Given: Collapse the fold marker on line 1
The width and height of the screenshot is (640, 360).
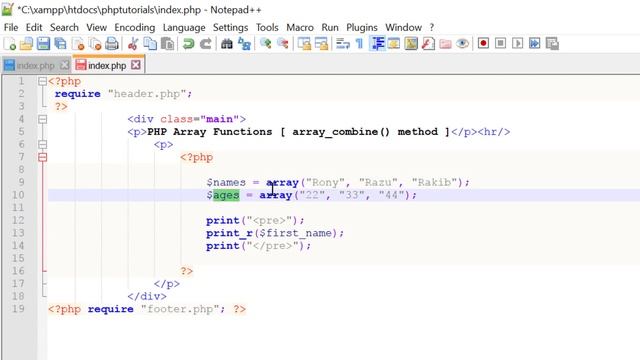Looking at the screenshot, I should point(42,81).
